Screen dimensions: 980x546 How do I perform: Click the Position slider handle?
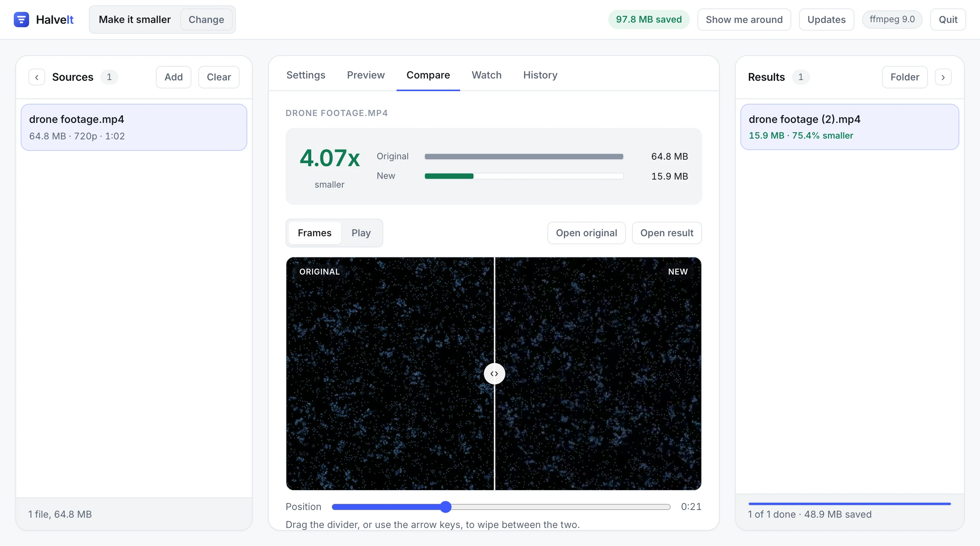[446, 507]
